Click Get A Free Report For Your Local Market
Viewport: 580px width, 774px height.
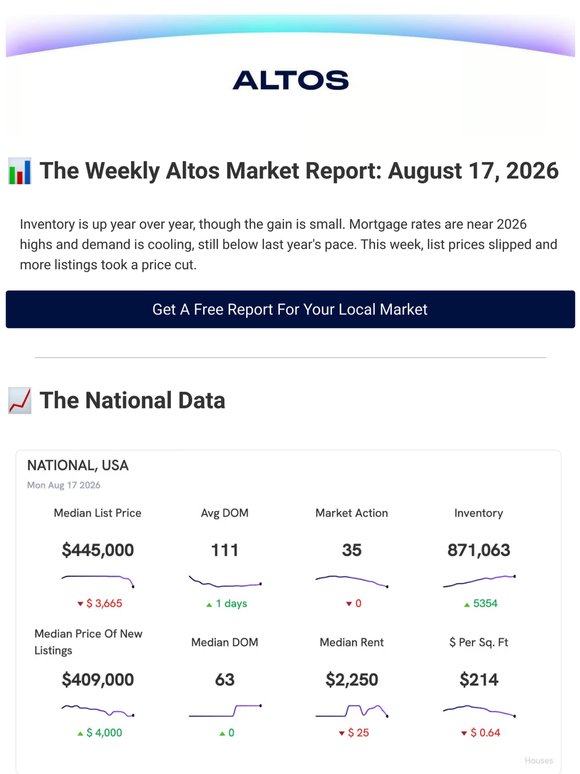coord(290,309)
